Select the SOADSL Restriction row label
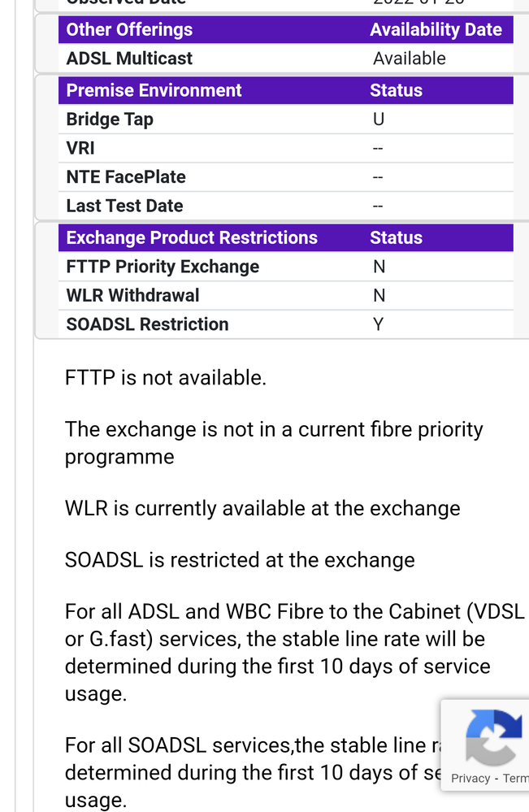This screenshot has width=529, height=812. tap(148, 324)
